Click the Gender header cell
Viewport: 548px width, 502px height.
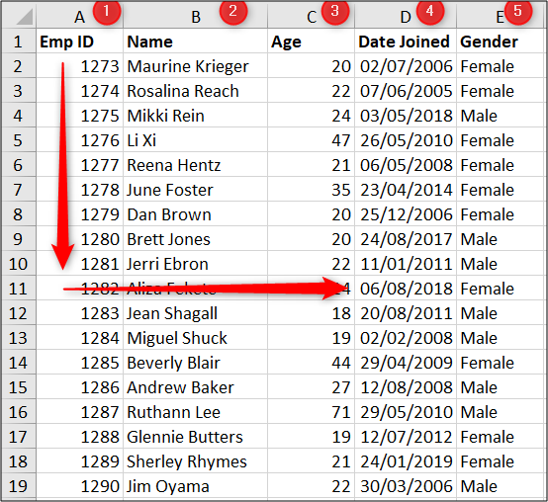(x=500, y=41)
